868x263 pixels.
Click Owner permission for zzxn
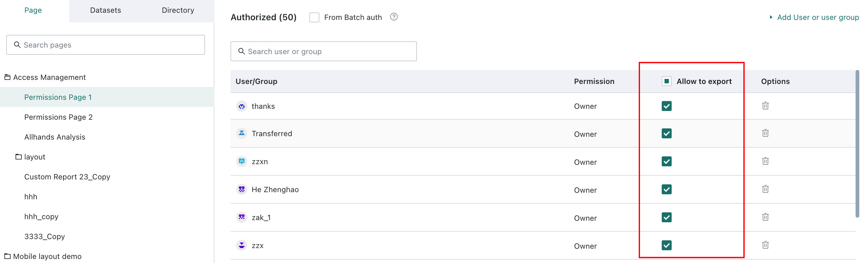tap(585, 162)
